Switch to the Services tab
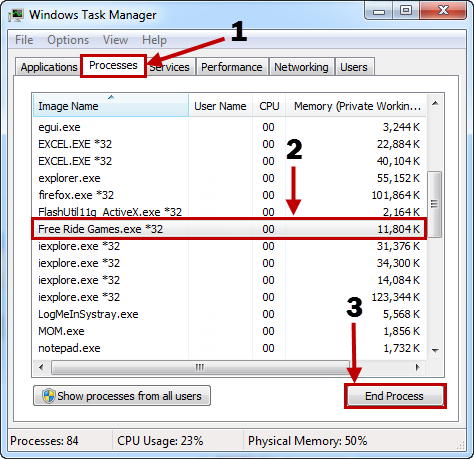 pos(170,67)
